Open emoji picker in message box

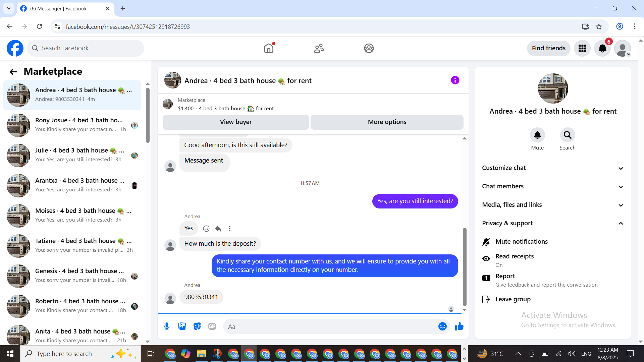[x=442, y=326]
